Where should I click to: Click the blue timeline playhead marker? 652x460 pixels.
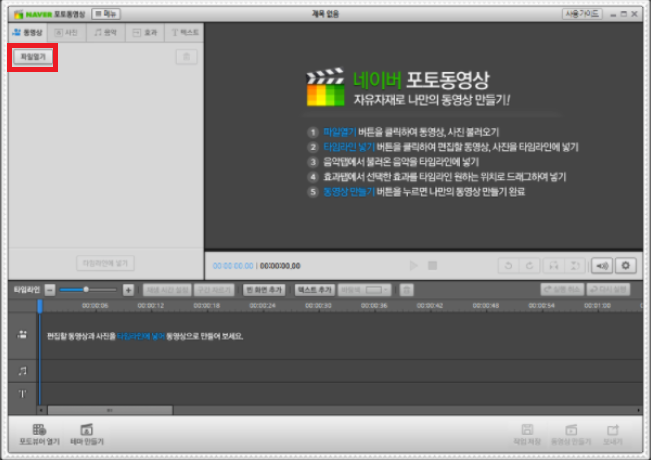coord(40,307)
